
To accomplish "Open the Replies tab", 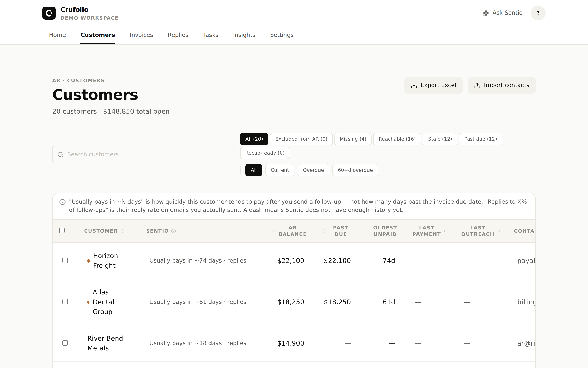I will click(x=178, y=35).
